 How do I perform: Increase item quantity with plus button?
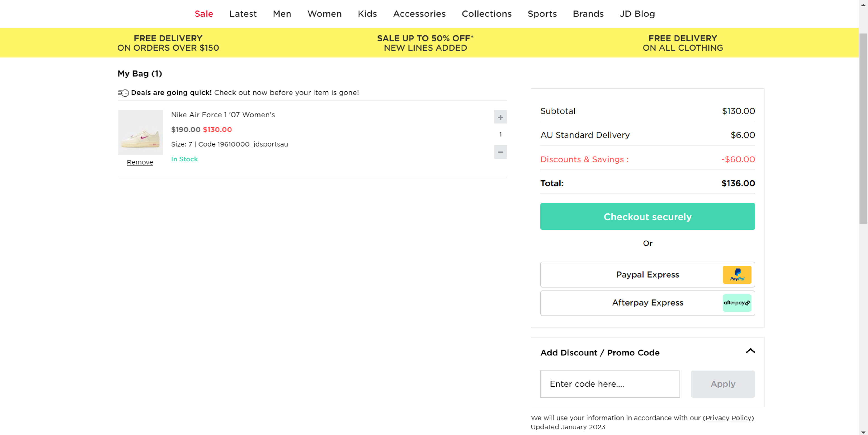pyautogui.click(x=500, y=117)
